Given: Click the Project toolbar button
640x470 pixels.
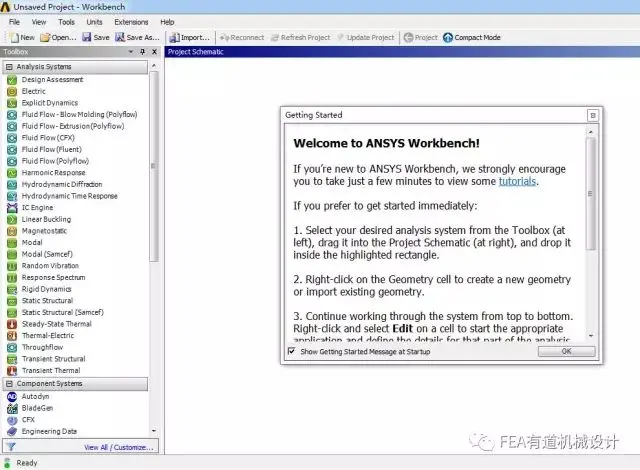Looking at the screenshot, I should click(420, 38).
